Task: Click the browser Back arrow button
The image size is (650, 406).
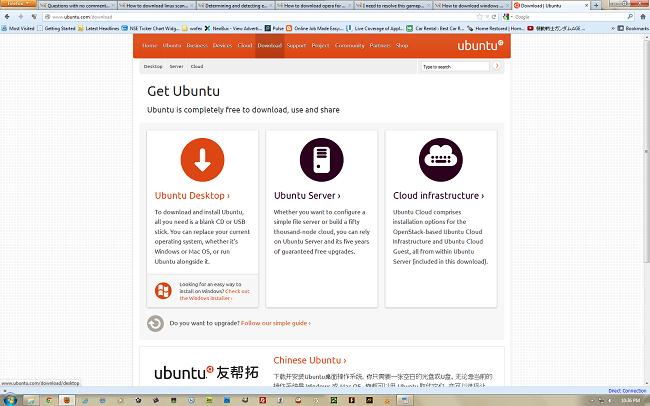Action: tap(7, 17)
